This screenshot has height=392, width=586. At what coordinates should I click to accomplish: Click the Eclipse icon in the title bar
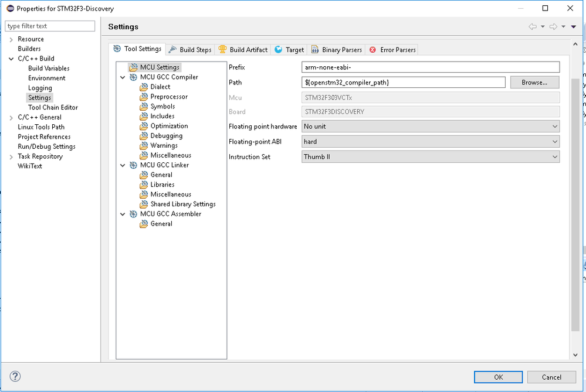click(x=11, y=8)
